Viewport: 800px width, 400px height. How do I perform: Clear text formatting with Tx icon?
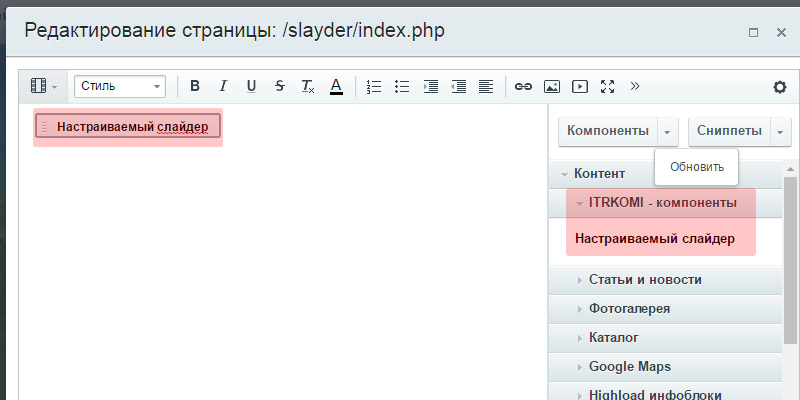click(x=307, y=86)
